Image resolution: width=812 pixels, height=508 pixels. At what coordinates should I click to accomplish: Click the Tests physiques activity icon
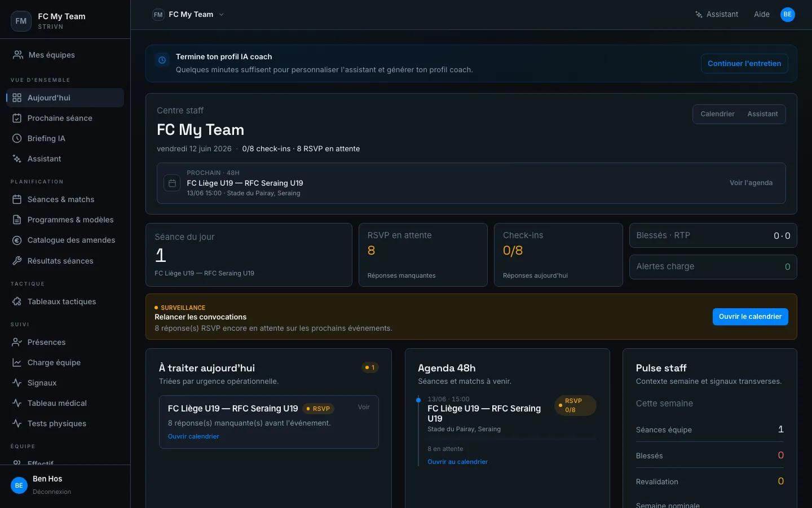coord(17,423)
